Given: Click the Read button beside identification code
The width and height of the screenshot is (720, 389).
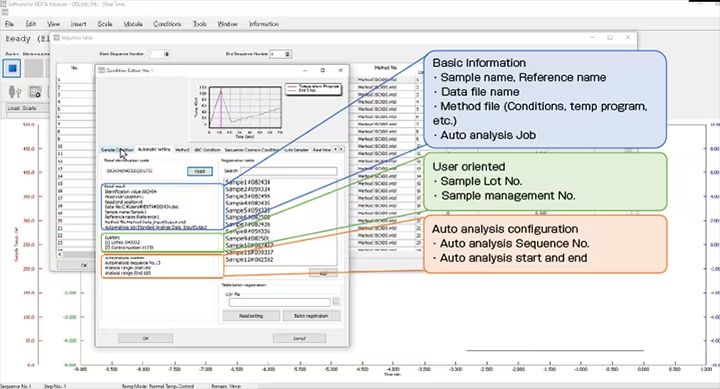Looking at the screenshot, I should tap(200, 171).
